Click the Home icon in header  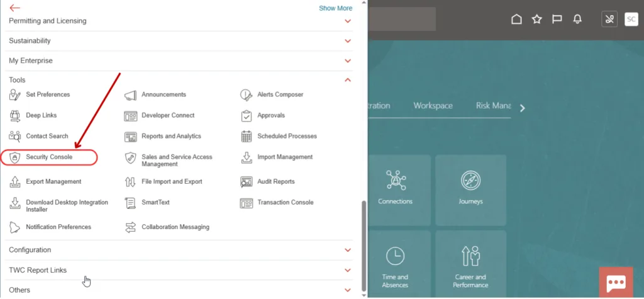(x=516, y=20)
